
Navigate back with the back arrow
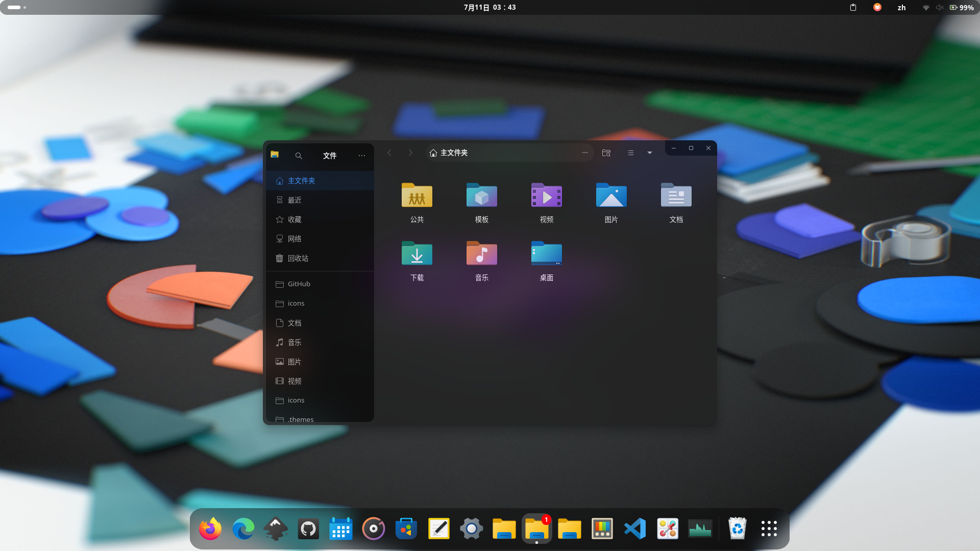(x=389, y=153)
